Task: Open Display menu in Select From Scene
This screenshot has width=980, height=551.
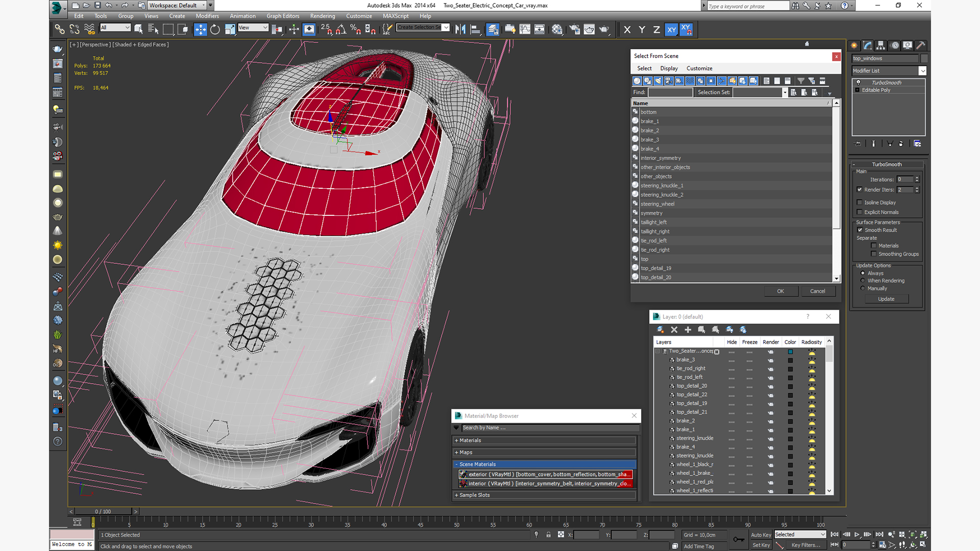Action: tap(669, 68)
